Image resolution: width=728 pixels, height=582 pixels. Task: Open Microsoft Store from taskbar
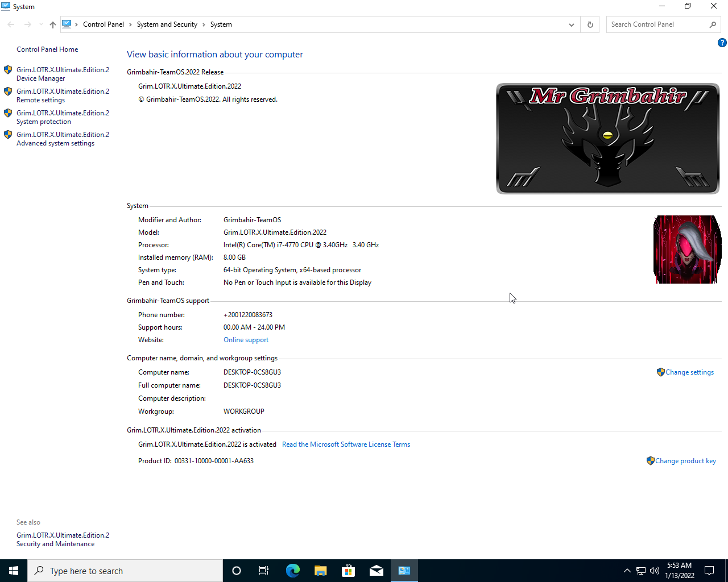[349, 571]
